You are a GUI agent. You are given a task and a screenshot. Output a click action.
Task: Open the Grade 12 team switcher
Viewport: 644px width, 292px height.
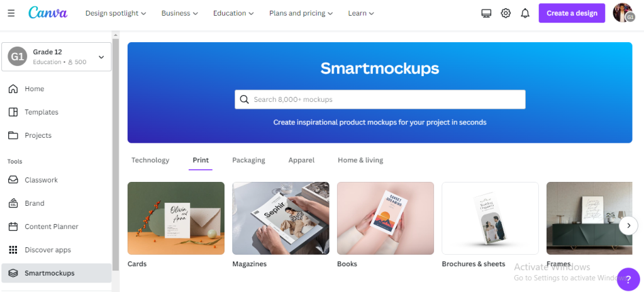[57, 57]
